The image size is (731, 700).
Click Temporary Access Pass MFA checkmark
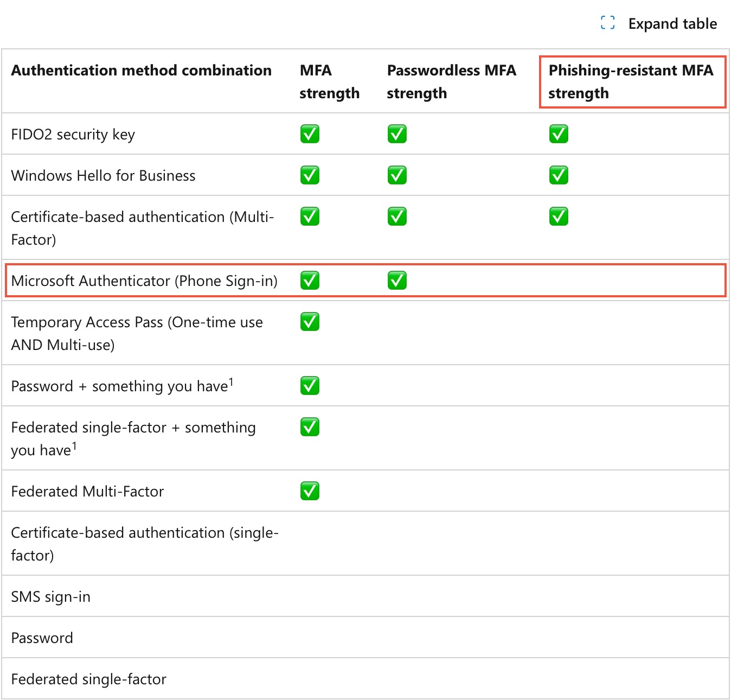310,322
